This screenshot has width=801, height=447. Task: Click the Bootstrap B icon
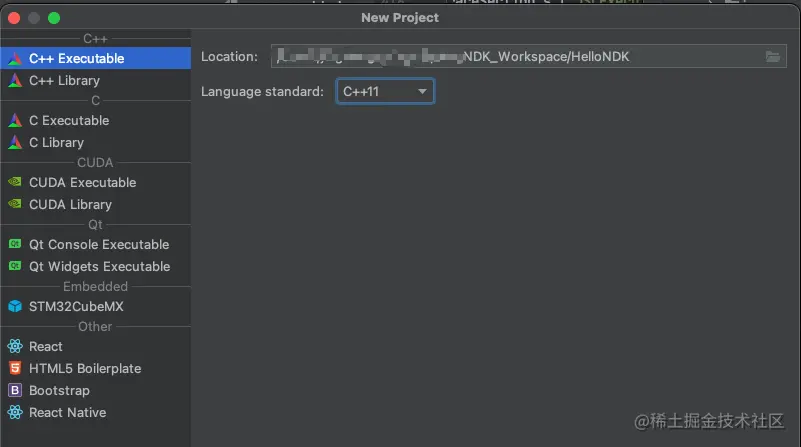pyautogui.click(x=15, y=390)
